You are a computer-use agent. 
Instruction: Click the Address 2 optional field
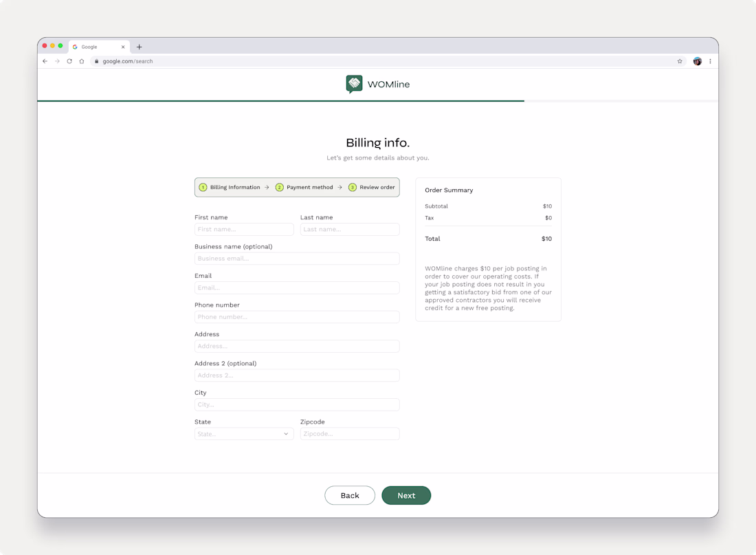click(x=297, y=376)
